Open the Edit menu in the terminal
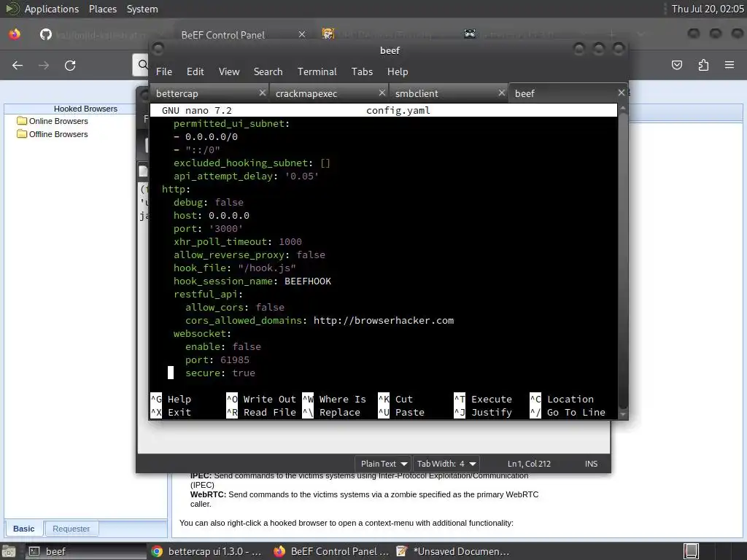This screenshot has width=747, height=560. (195, 71)
